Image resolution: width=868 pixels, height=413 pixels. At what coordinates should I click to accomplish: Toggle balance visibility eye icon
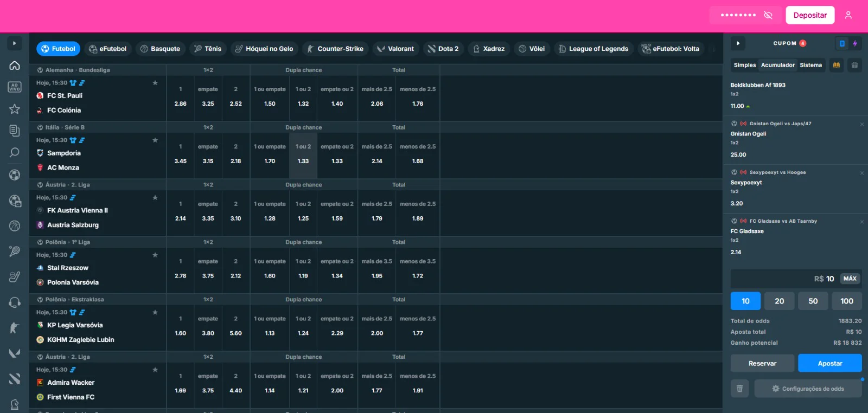click(x=768, y=15)
